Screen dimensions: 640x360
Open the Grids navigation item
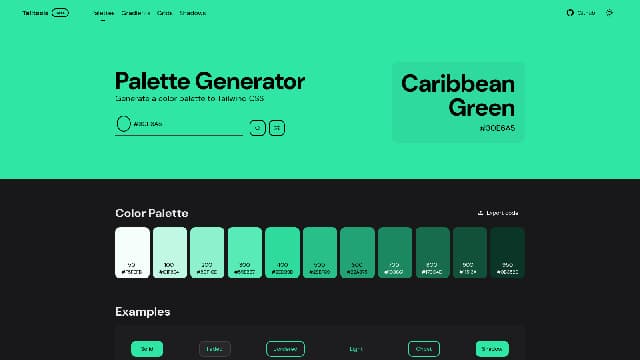(x=164, y=13)
